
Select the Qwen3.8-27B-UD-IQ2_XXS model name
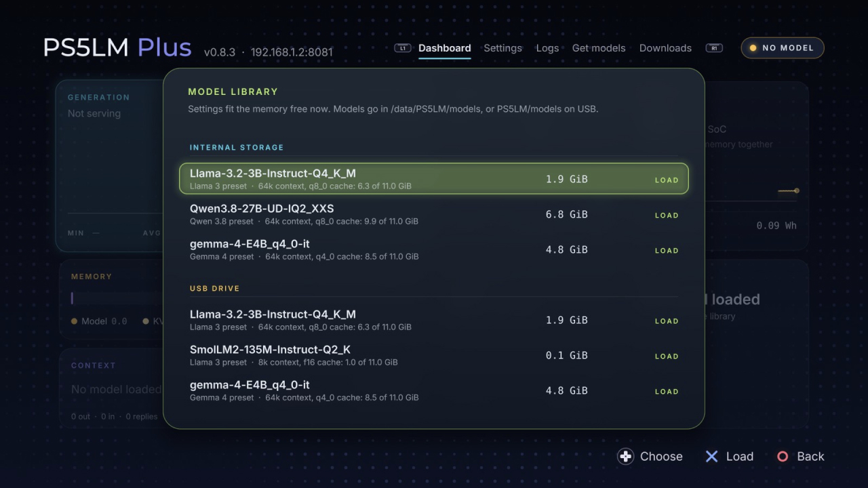click(x=262, y=209)
